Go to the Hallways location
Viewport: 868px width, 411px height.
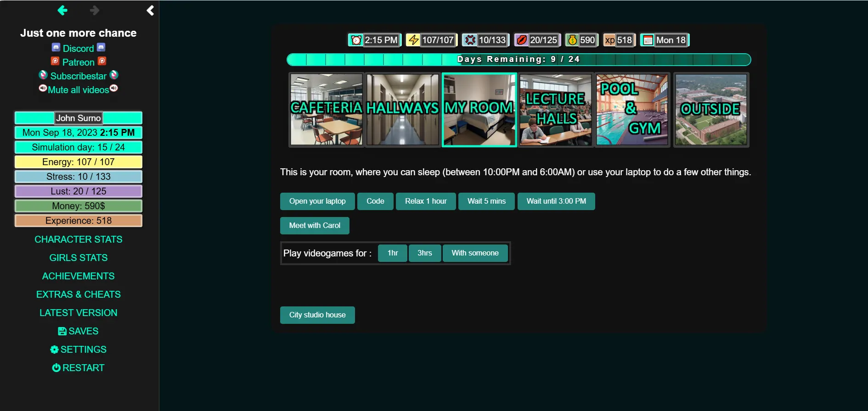coord(403,110)
